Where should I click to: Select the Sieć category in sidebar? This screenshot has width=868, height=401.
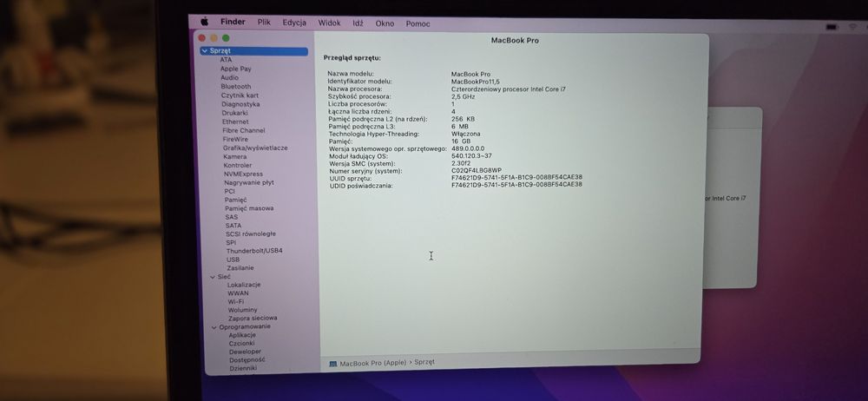tap(224, 276)
